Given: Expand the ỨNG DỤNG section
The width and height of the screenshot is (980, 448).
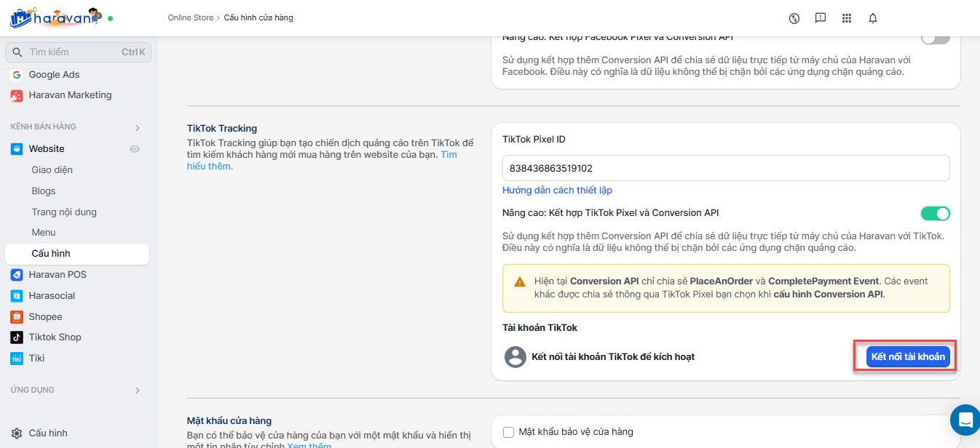Looking at the screenshot, I should click(x=137, y=391).
